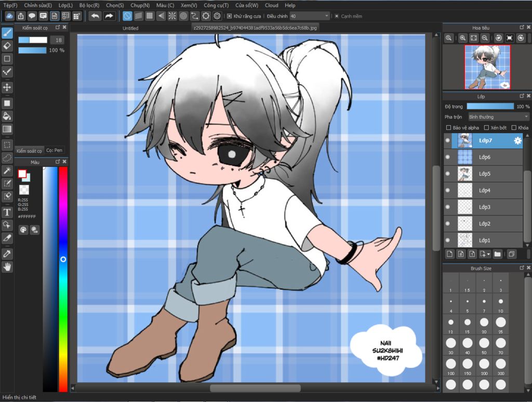
Task: Toggle the Cạnh mềm soft edge checkbox
Action: click(x=337, y=16)
